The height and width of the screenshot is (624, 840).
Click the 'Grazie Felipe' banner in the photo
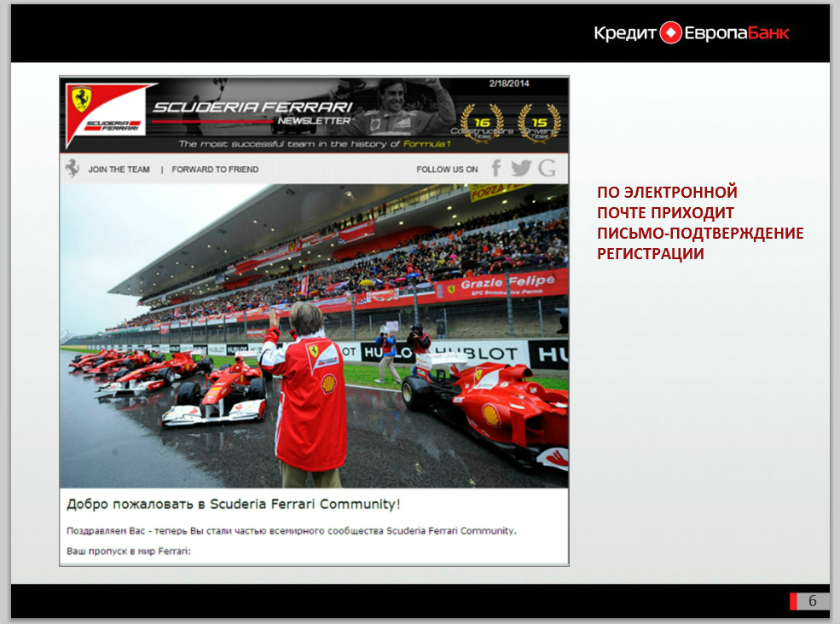(x=507, y=282)
